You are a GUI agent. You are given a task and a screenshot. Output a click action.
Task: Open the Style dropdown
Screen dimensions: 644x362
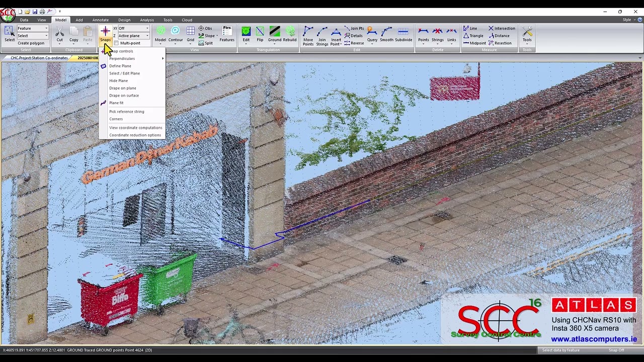click(x=629, y=20)
